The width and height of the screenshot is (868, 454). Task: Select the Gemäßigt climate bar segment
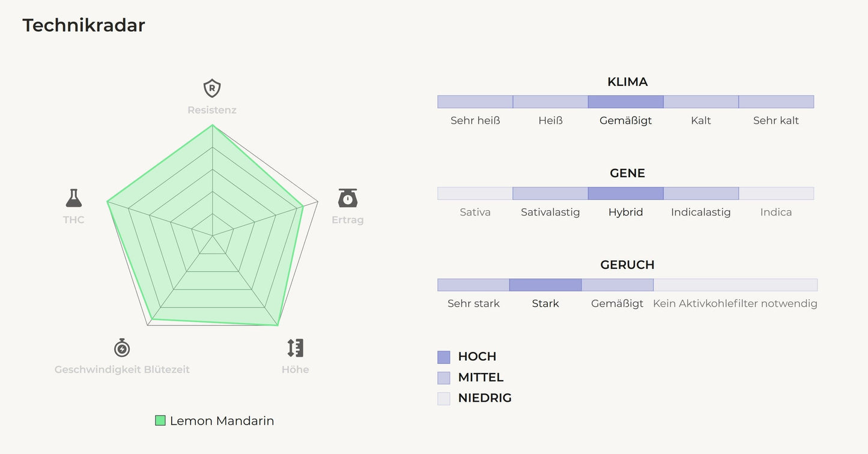pos(625,101)
